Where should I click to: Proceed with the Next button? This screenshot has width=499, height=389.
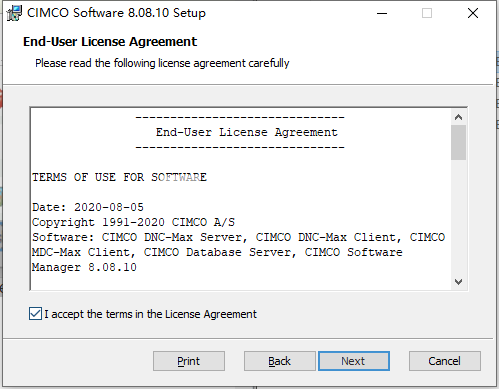click(x=354, y=361)
